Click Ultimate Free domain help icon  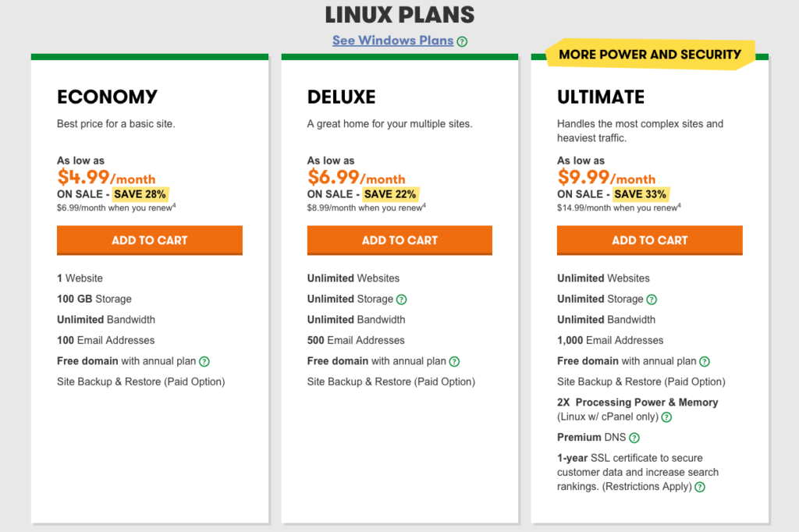pos(705,361)
